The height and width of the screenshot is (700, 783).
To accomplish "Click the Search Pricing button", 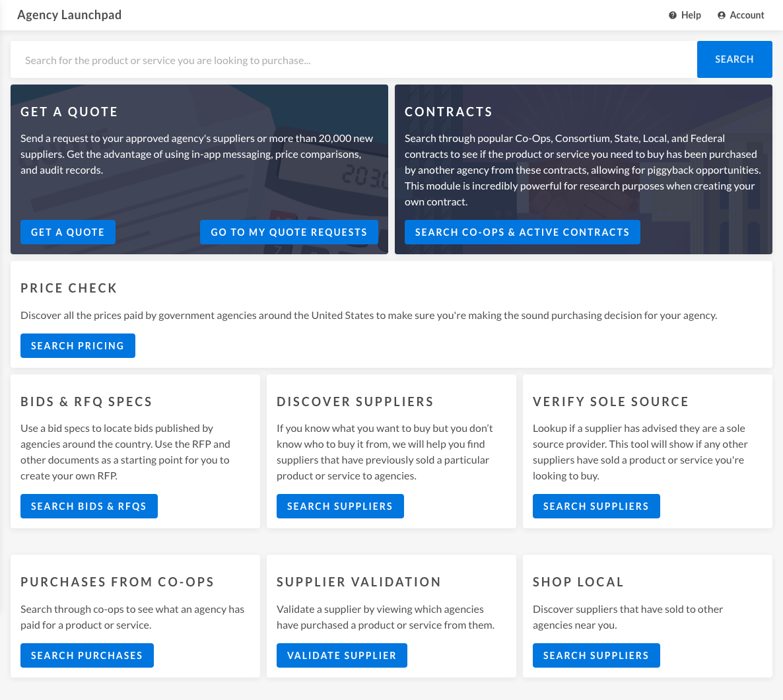I will [77, 346].
